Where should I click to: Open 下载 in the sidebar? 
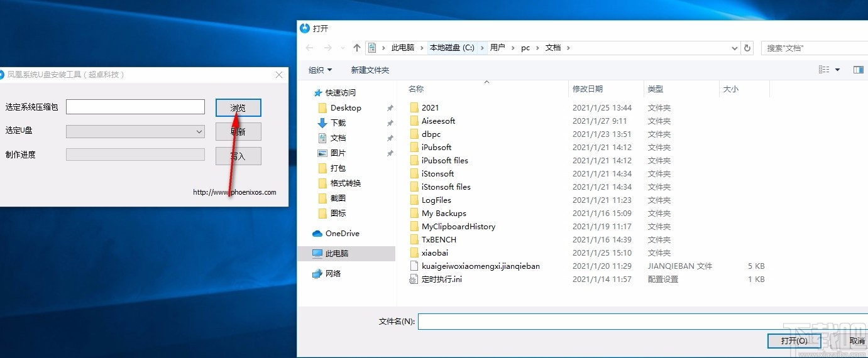pyautogui.click(x=338, y=123)
